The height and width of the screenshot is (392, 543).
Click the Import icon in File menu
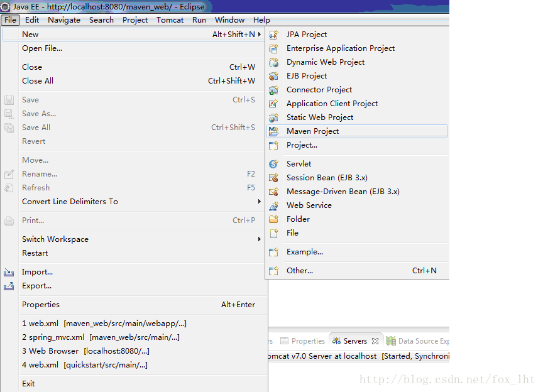[9, 272]
